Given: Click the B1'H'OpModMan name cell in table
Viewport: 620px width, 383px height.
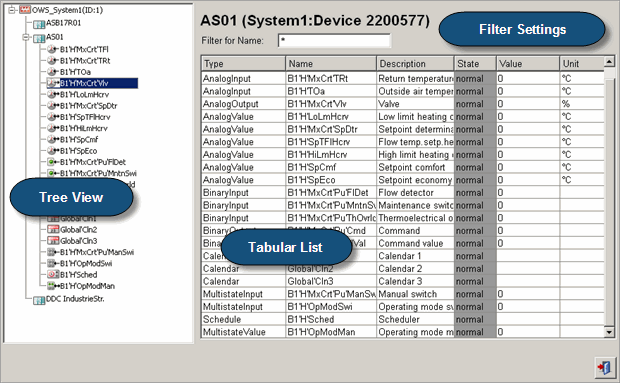Looking at the screenshot, I should coord(331,332).
